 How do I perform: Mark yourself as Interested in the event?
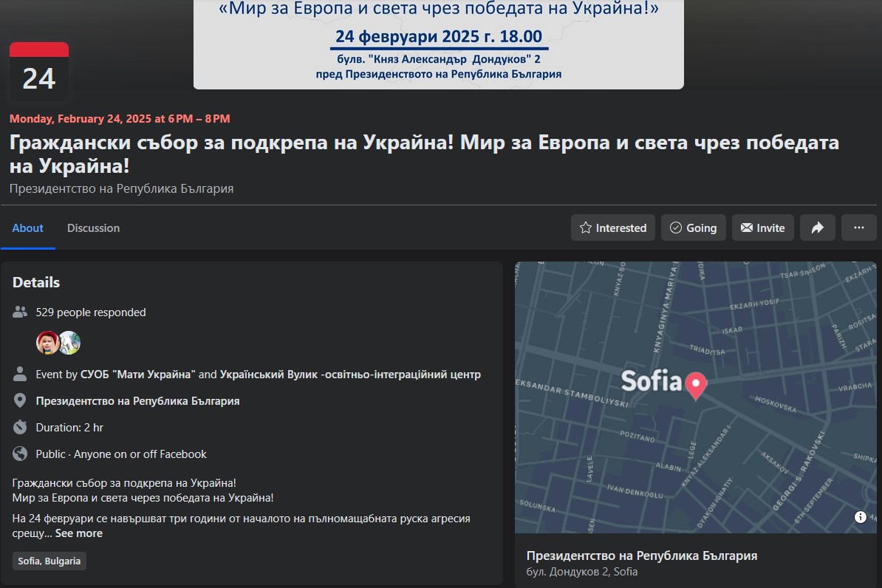pos(613,228)
